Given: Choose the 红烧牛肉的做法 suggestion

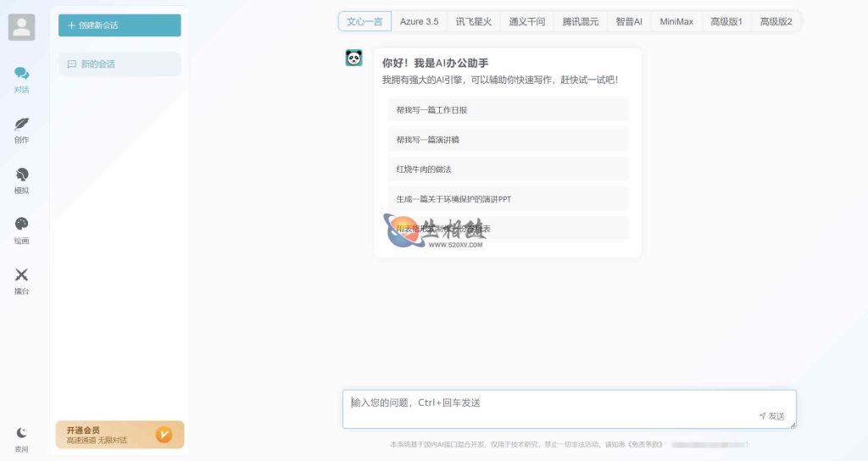Looking at the screenshot, I should tap(509, 169).
